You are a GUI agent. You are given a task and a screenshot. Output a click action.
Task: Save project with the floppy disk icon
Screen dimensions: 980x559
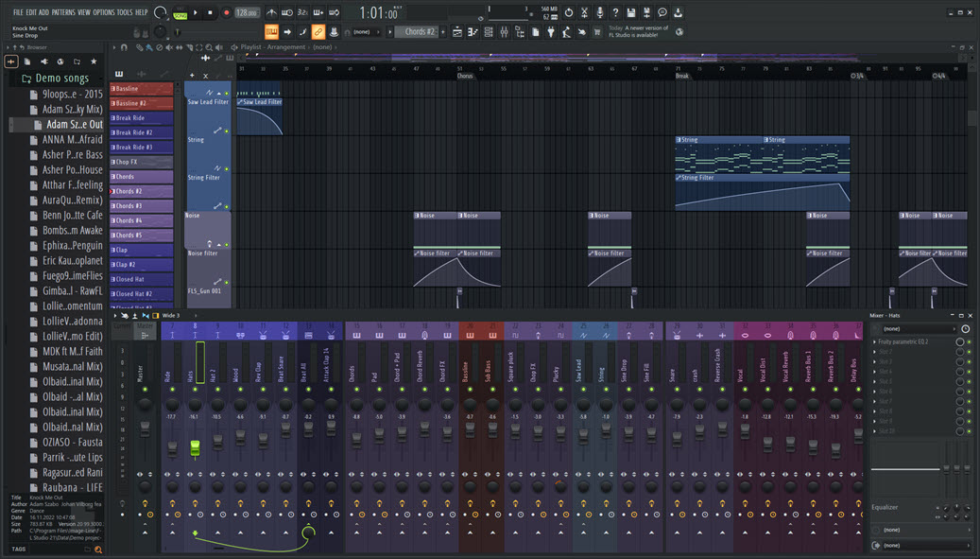click(630, 12)
